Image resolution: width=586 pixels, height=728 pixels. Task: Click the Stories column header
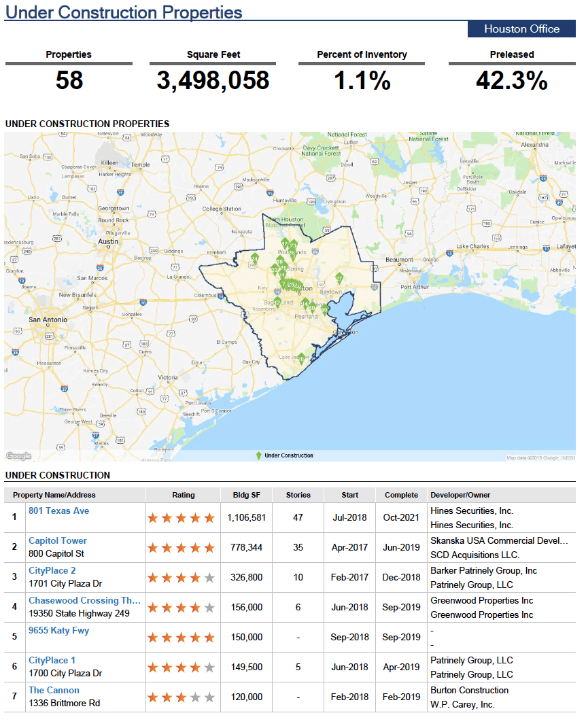298,495
